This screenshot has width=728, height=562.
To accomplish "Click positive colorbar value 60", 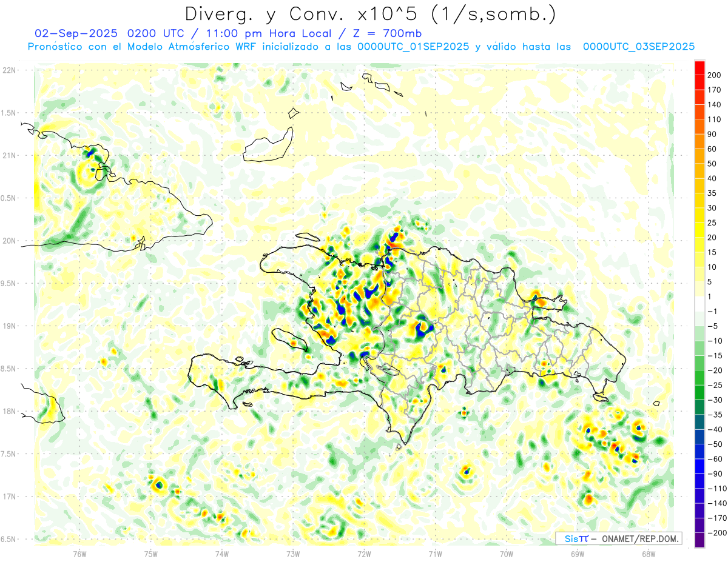I will [x=712, y=149].
